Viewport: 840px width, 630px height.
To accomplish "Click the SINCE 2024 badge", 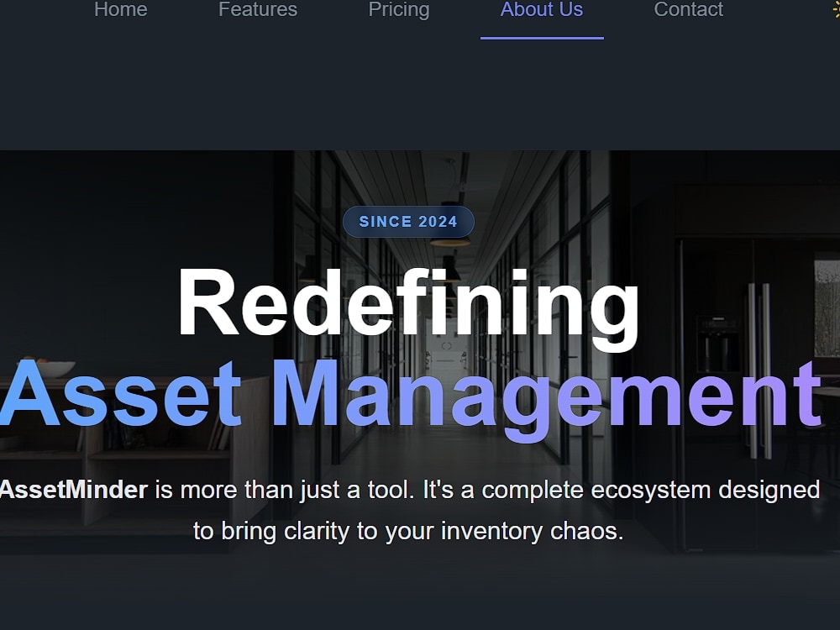I will pos(408,221).
